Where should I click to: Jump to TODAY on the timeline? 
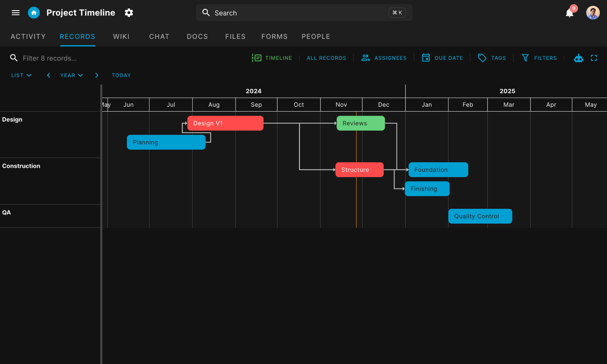pos(121,75)
